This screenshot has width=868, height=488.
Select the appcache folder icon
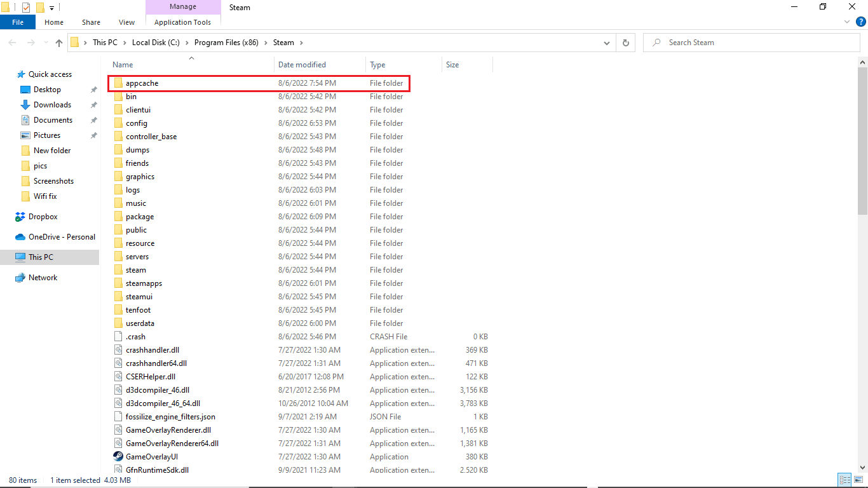118,83
